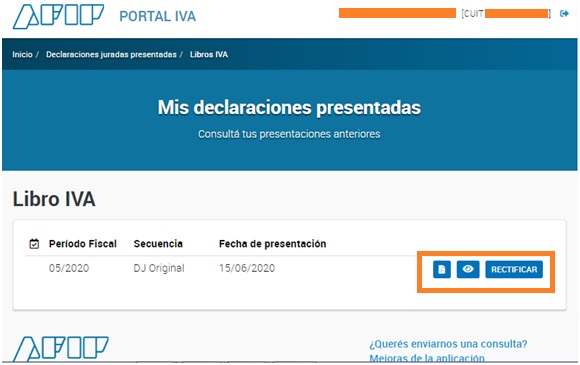
Task: Select Libros IVA breadcrumb item
Action: [209, 54]
